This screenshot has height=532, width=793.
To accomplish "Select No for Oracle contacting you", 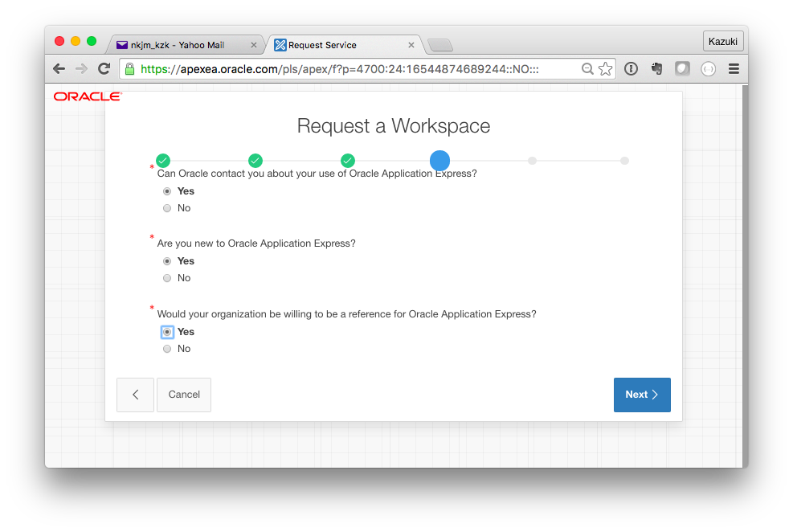I will click(x=167, y=208).
